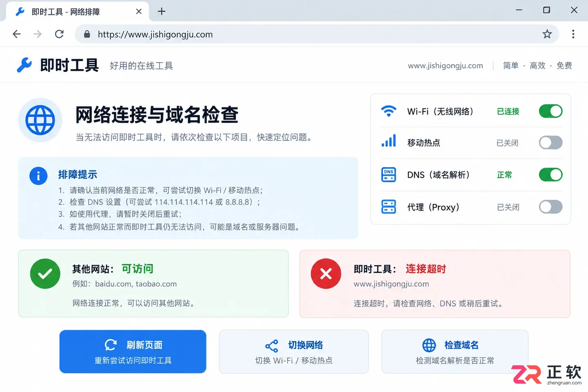Click tip 3 about 如使用代理
This screenshot has height=392, width=588.
click(x=120, y=214)
